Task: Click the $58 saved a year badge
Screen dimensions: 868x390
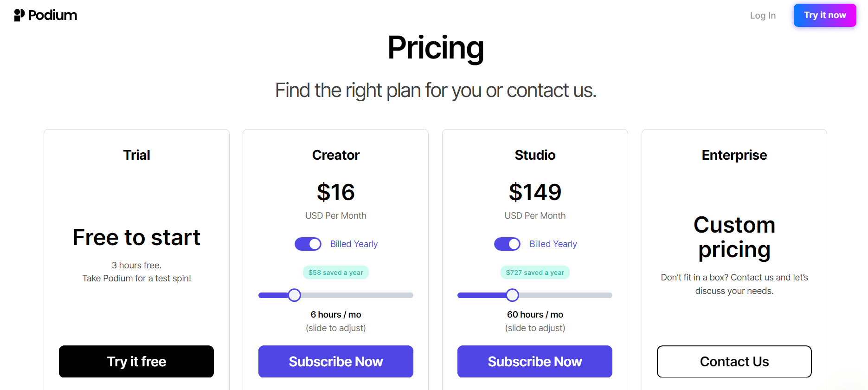Action: 336,273
